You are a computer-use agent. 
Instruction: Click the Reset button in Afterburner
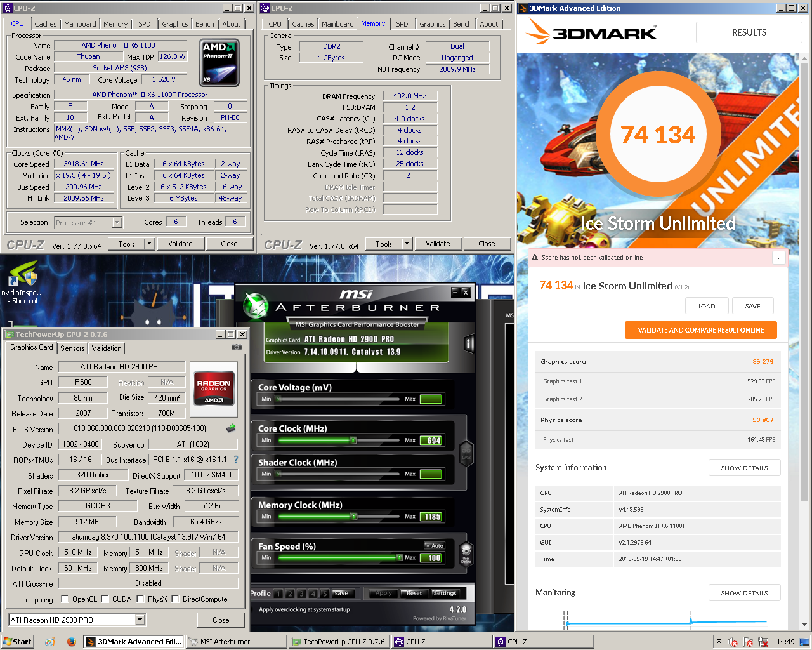coord(414,593)
